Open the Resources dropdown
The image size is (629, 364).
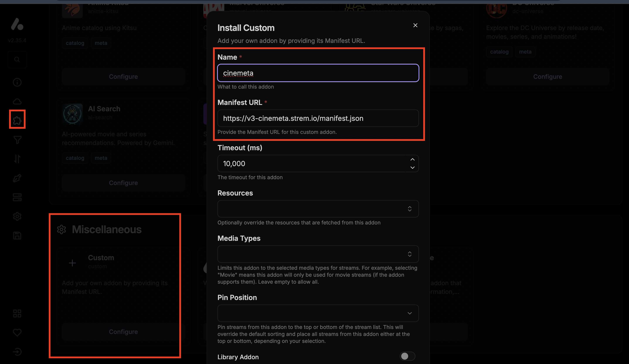[318, 209]
